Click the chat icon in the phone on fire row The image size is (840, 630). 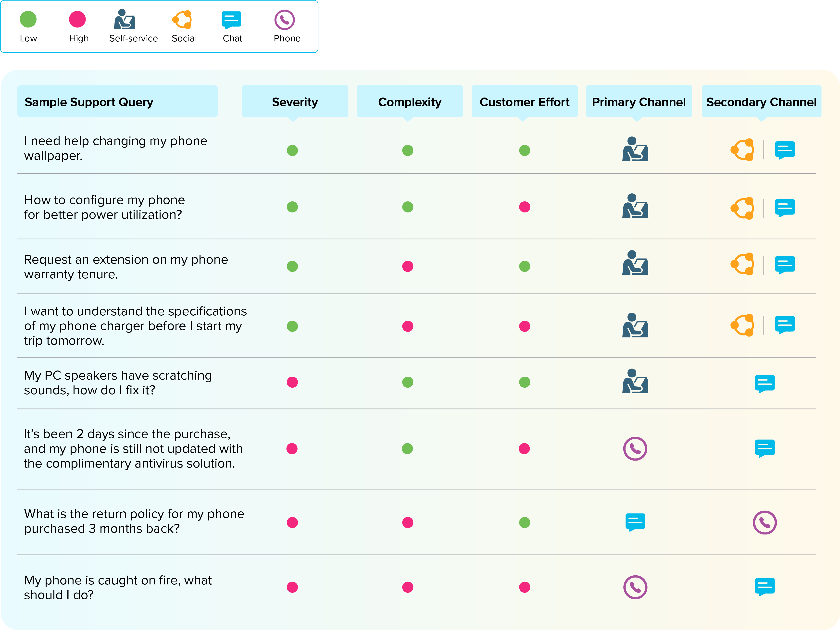pos(765,587)
